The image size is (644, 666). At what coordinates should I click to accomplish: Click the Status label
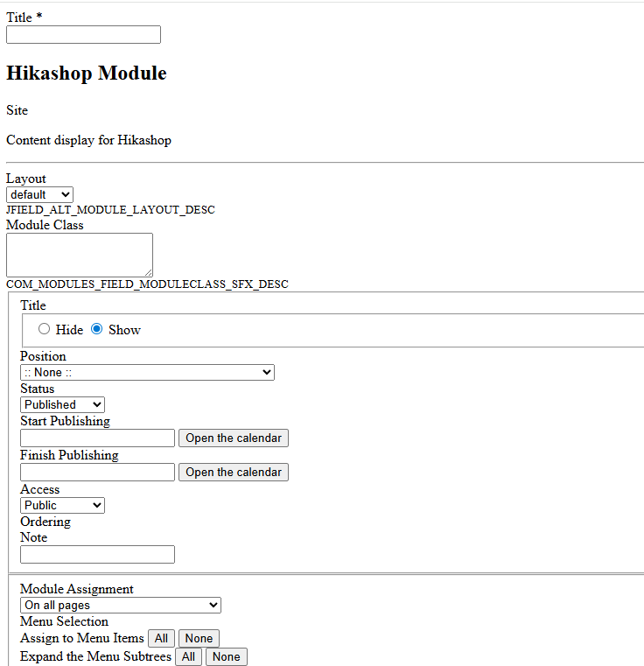[x=38, y=389]
